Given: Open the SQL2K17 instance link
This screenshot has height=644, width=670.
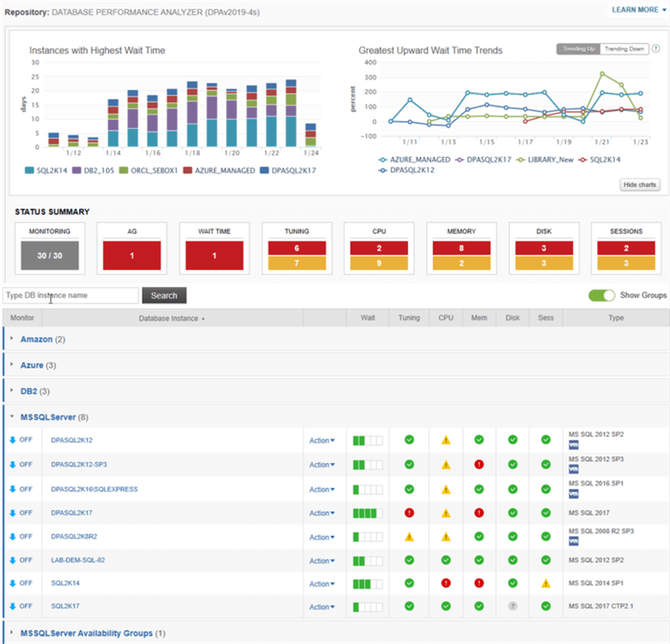Looking at the screenshot, I should (x=65, y=606).
